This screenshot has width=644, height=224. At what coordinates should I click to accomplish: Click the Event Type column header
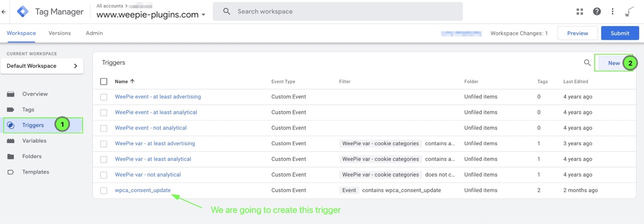(283, 81)
